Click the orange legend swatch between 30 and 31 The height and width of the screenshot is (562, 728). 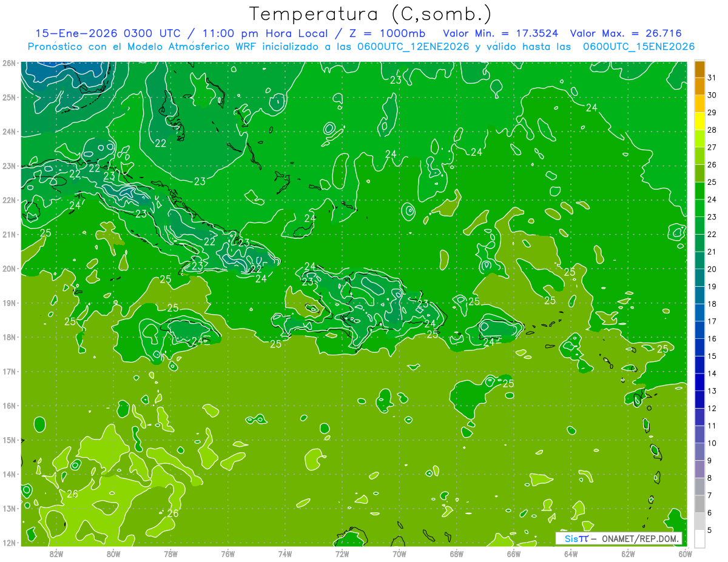(x=699, y=87)
